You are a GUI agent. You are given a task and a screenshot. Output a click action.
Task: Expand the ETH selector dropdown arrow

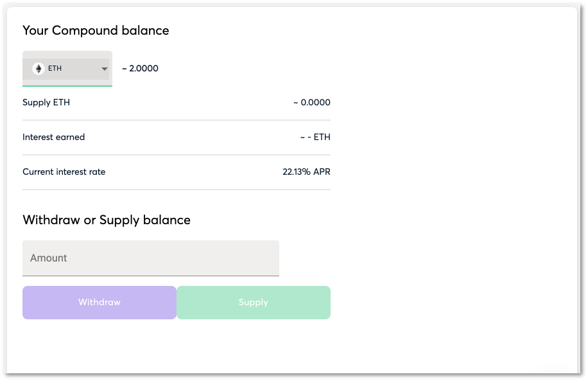[x=104, y=69]
